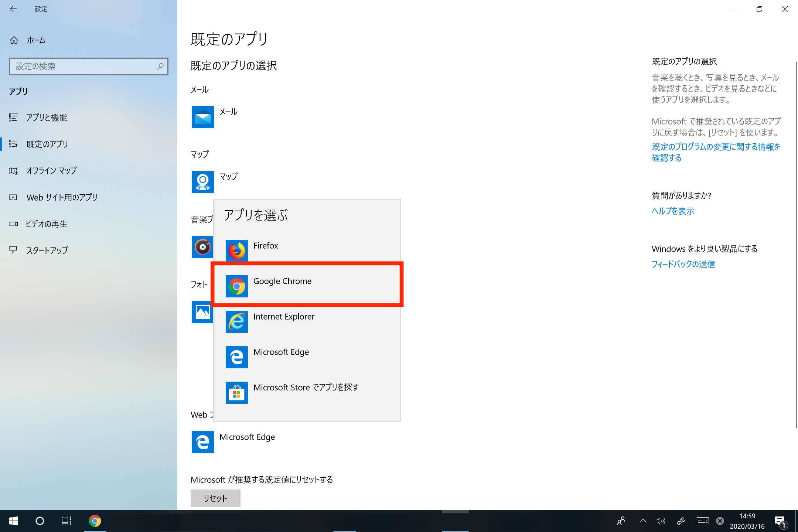Open Chrome from the taskbar
This screenshot has width=798, height=532.
click(95, 521)
